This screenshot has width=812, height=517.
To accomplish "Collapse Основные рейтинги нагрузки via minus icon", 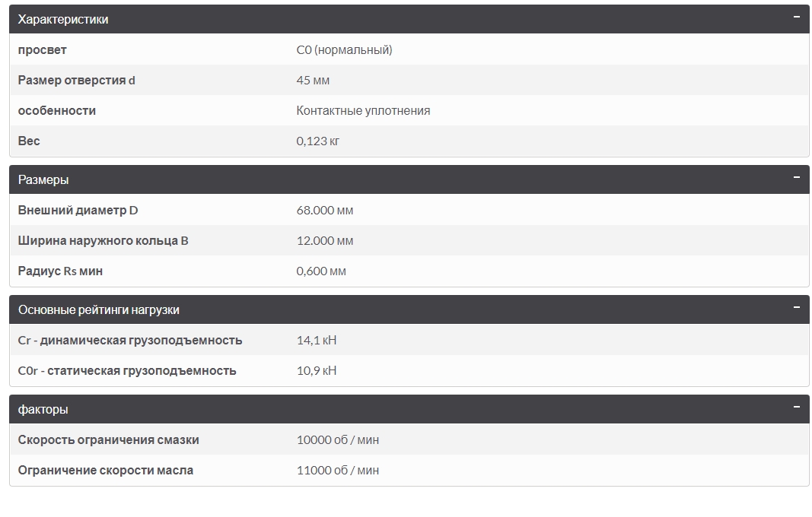I will (796, 307).
